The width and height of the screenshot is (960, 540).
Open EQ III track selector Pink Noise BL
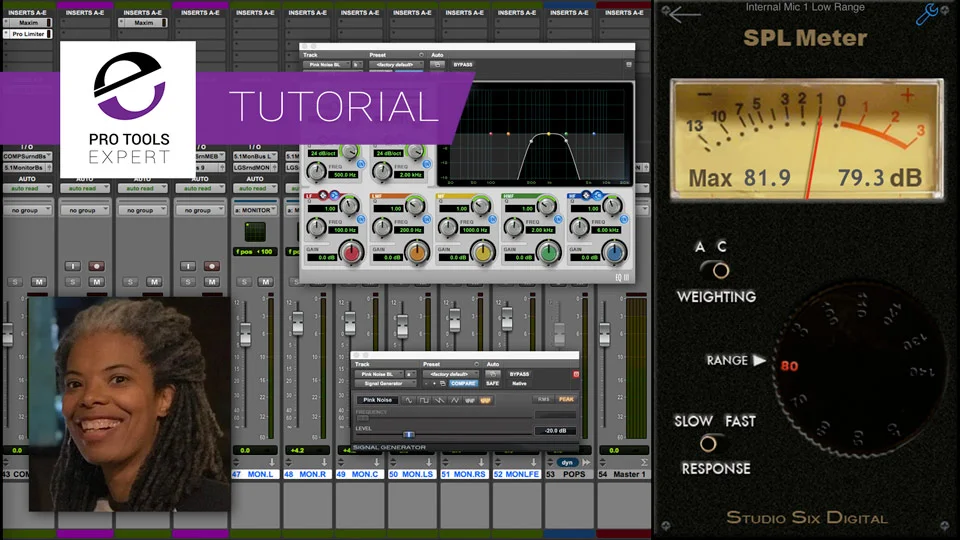(x=328, y=64)
